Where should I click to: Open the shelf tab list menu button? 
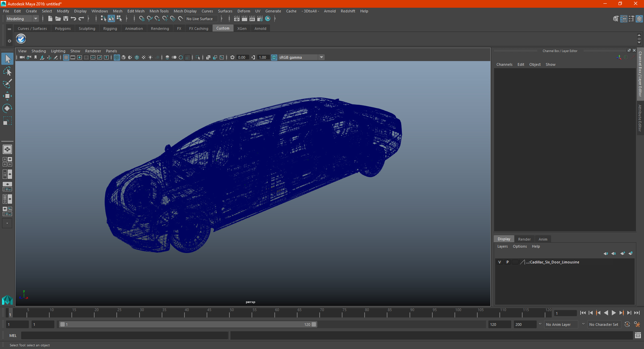point(9,29)
